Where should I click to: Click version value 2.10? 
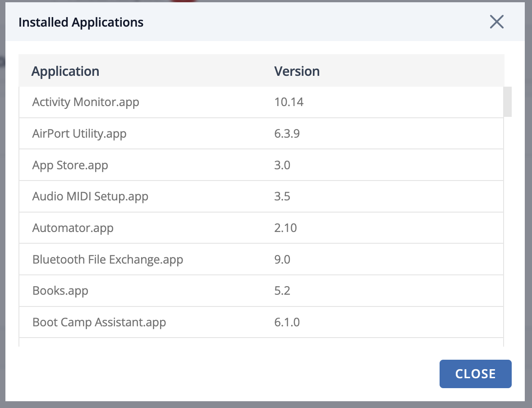coord(285,228)
